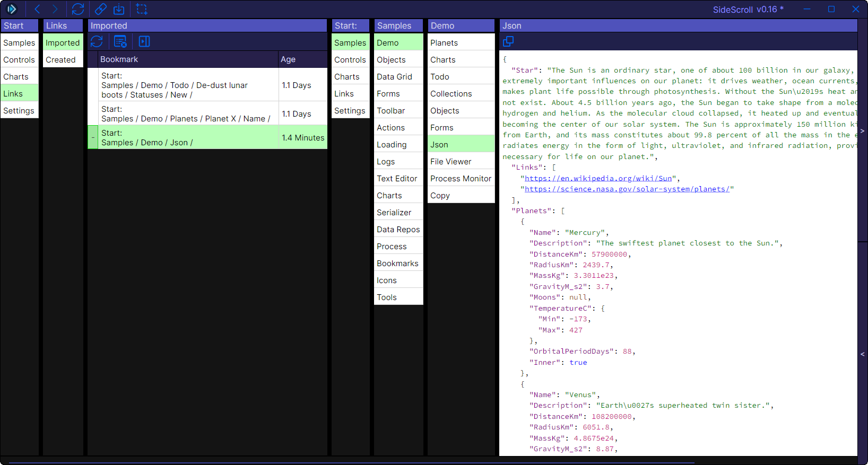Collapse panel with left chevron at edge
This screenshot has height=465, width=868.
(x=862, y=354)
